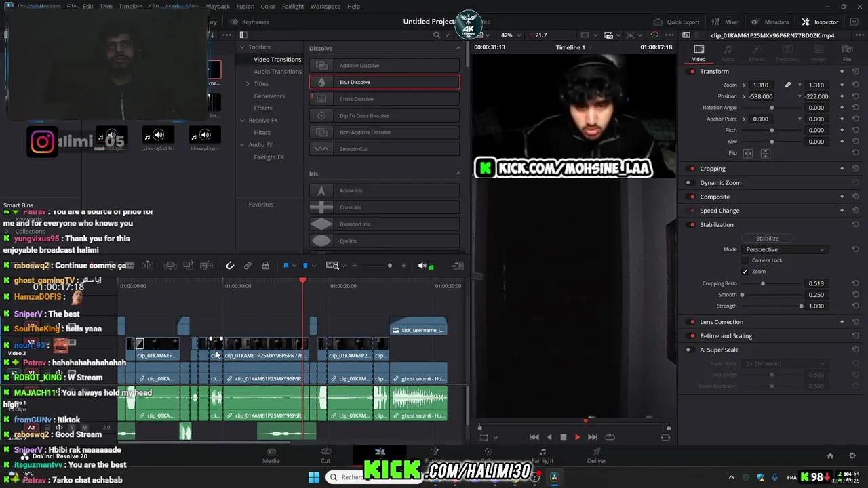Reset the Transform section
Viewport: 868px width, 488px height.
(856, 71)
